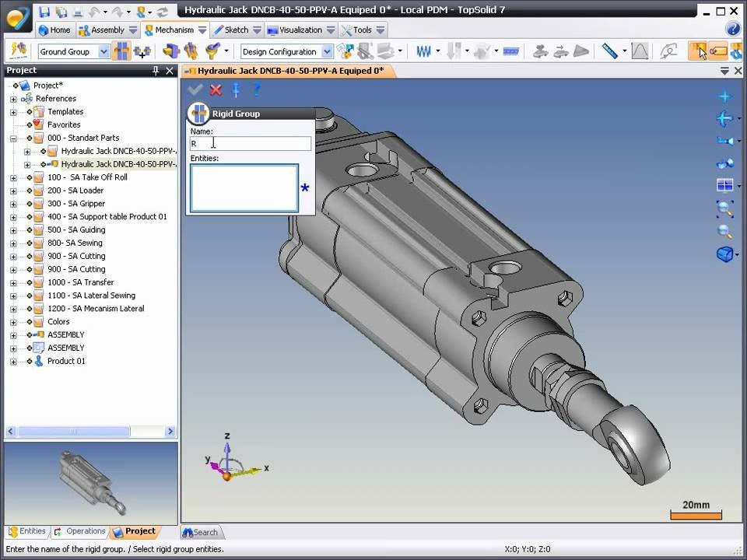747x560 pixels.
Task: Open the TopSolid application orb menu
Action: pyautogui.click(x=18, y=19)
